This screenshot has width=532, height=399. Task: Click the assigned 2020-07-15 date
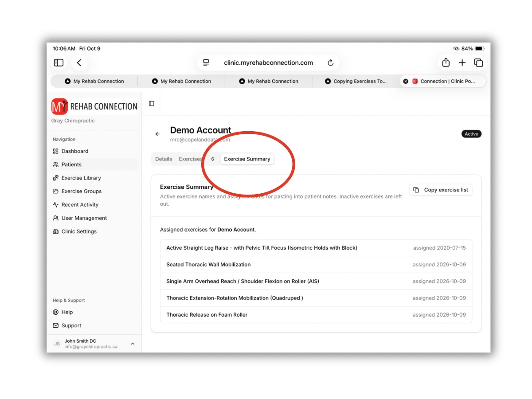coord(439,248)
